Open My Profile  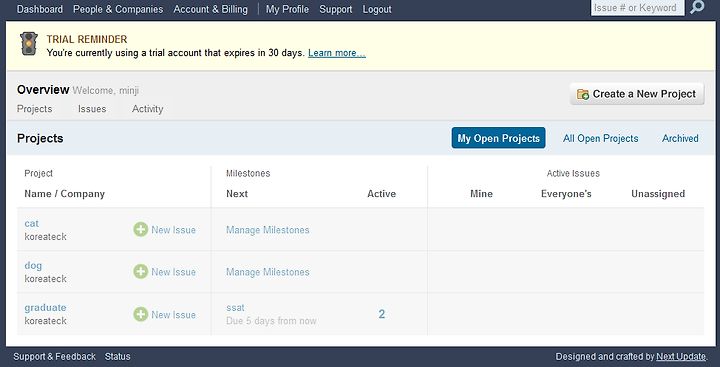click(287, 9)
